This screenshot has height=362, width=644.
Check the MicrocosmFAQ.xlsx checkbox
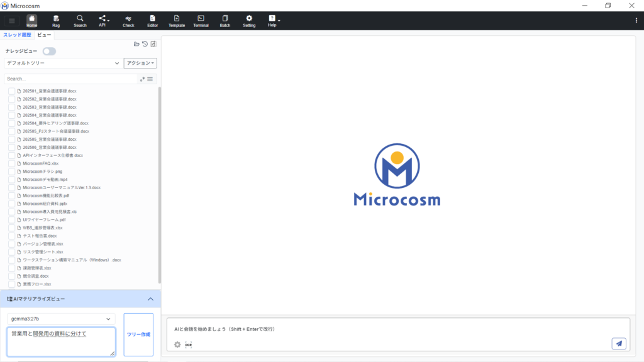(11, 163)
